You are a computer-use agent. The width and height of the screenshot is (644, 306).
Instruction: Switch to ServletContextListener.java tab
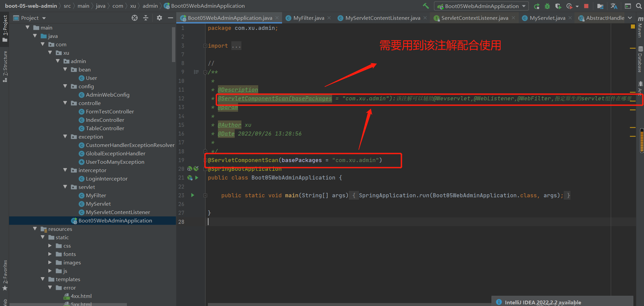[474, 18]
